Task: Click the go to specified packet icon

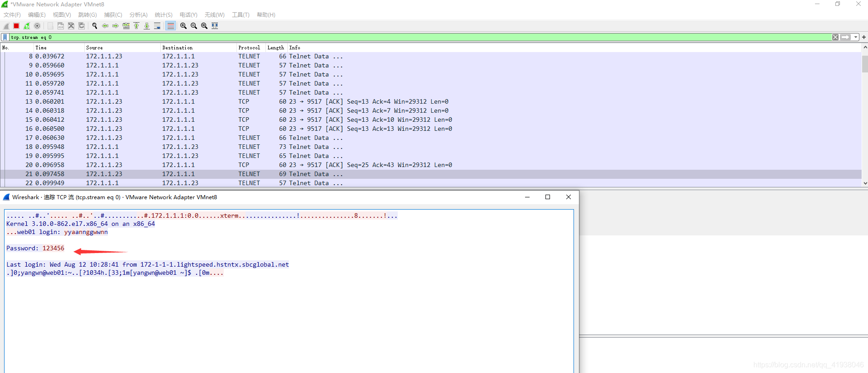Action: pos(126,26)
